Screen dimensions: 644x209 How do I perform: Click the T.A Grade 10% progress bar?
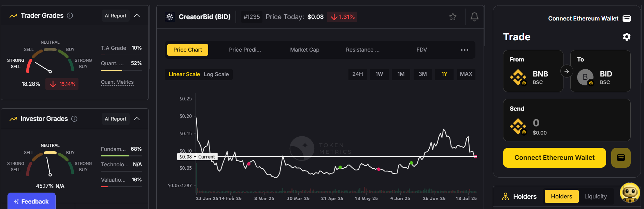coord(121,55)
